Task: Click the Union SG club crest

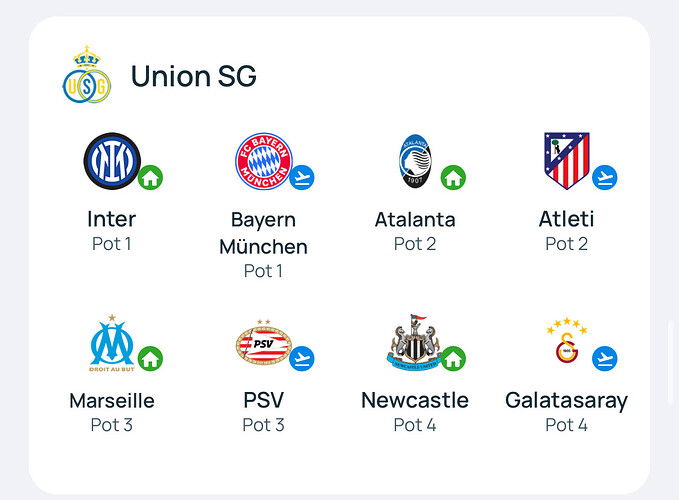Action: tap(87, 74)
